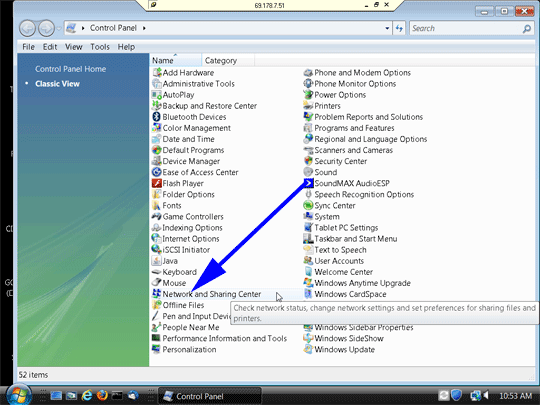Screen dimensions: 540x405
Task: Open Network and Sharing Center icon
Action: tap(157, 294)
